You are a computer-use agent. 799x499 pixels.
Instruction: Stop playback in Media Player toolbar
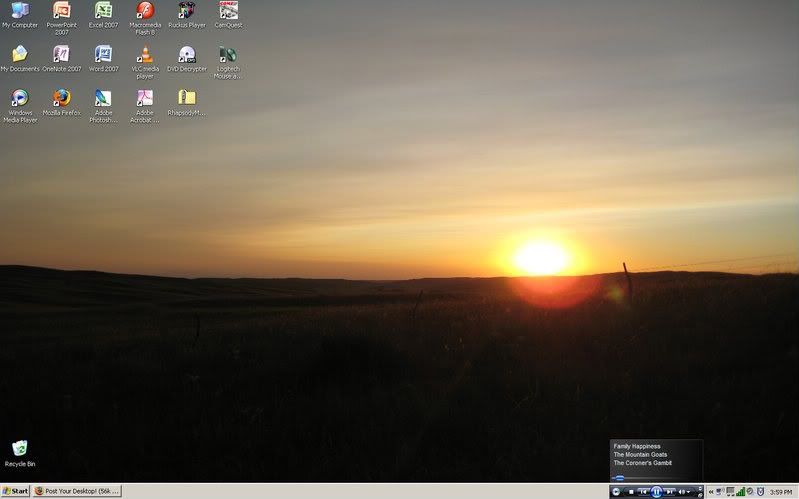coord(631,492)
